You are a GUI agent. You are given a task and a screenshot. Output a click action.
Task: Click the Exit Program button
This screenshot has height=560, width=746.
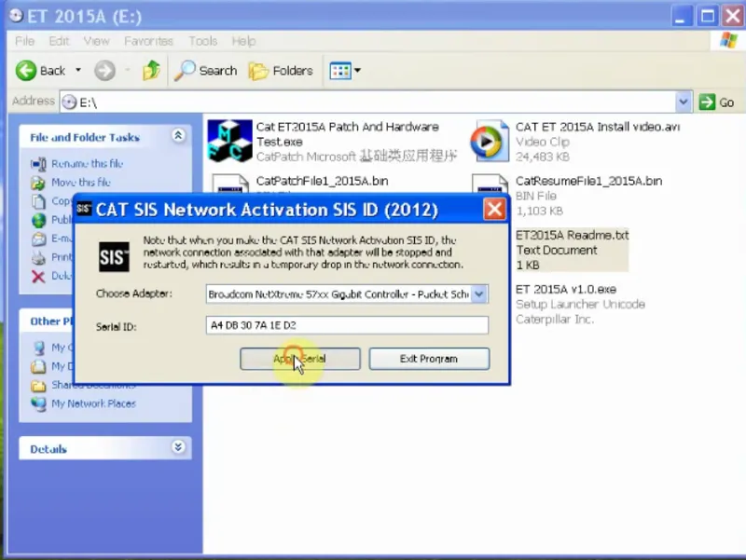[x=429, y=359]
